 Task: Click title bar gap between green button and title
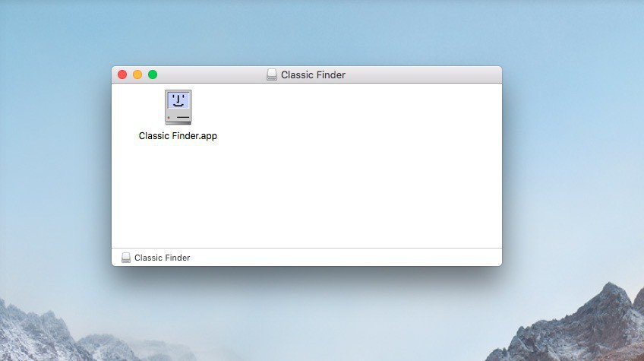point(212,74)
